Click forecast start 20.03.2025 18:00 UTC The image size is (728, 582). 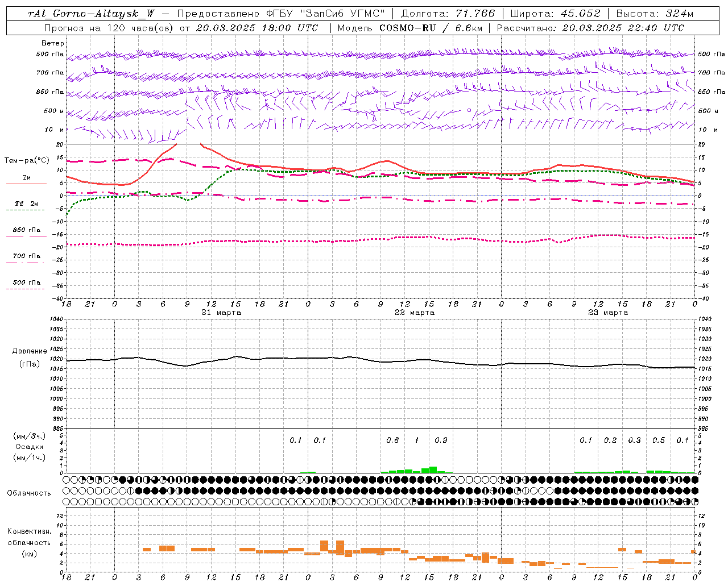[257, 28]
